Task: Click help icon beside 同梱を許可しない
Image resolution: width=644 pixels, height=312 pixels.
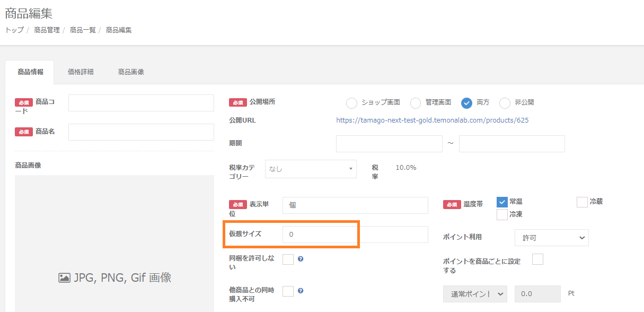Action: pos(301,259)
